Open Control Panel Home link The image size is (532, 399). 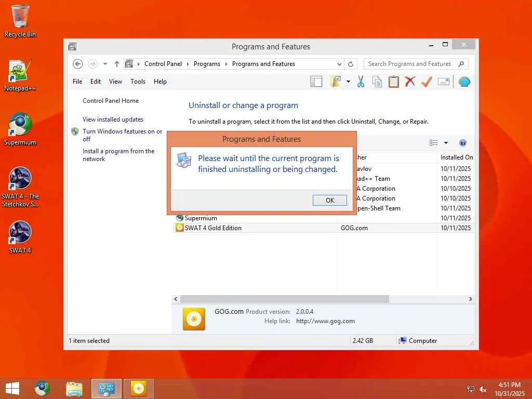(x=111, y=101)
